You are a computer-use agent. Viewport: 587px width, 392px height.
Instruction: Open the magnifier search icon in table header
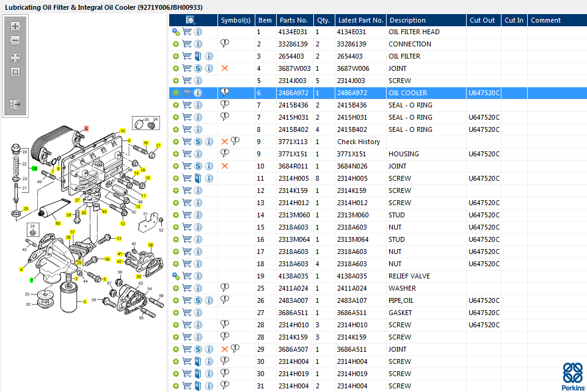(x=190, y=20)
